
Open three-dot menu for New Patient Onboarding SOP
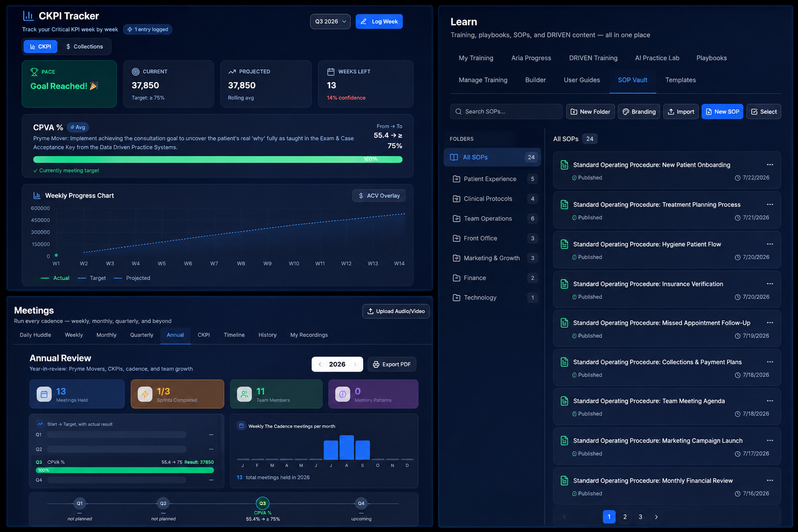[770, 165]
